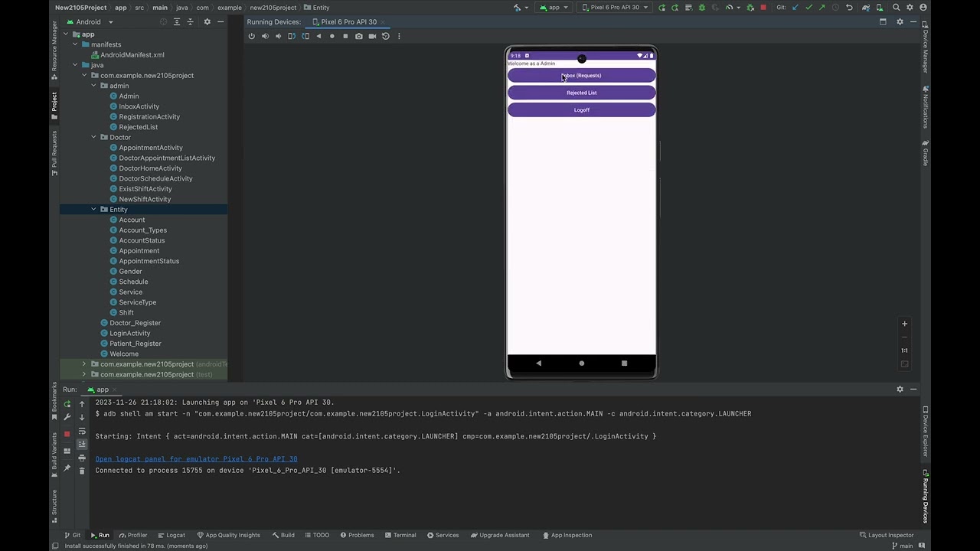This screenshot has width=980, height=551.
Task: Open the Profiler tool window tab
Action: tap(132, 535)
